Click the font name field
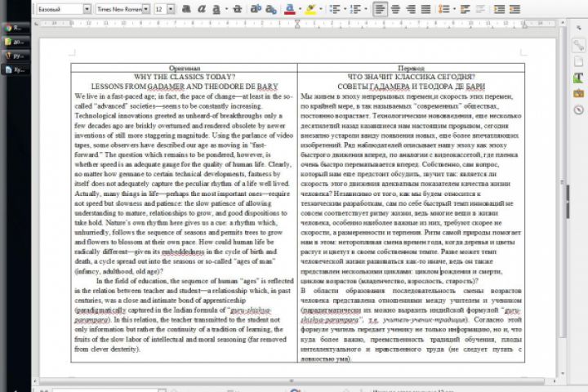Image resolution: width=588 pixels, height=392 pixels. (x=119, y=9)
